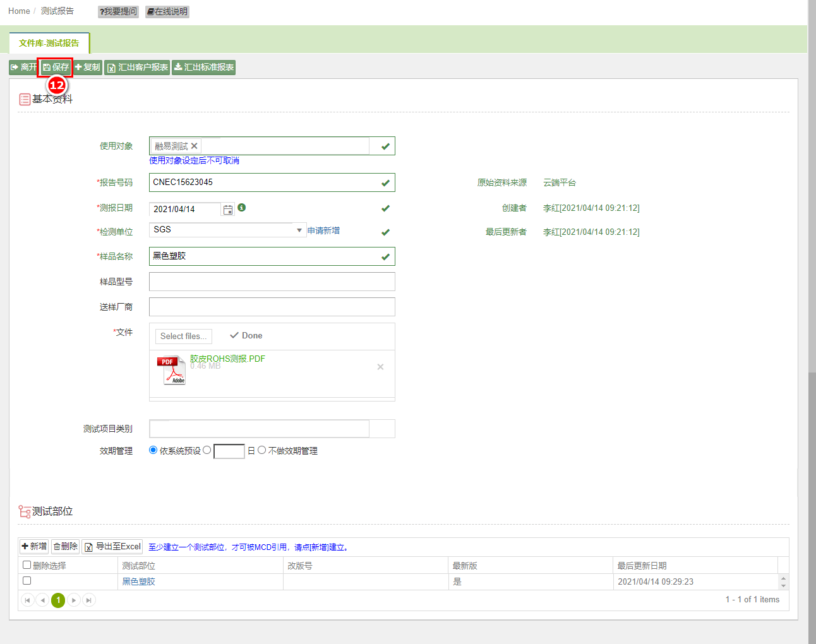This screenshot has width=816, height=644.
Task: Click 新增 to add a test part
Action: pos(34,547)
